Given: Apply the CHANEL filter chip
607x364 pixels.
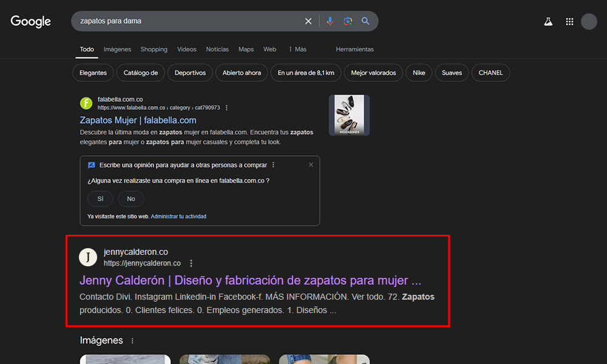Looking at the screenshot, I should [490, 73].
